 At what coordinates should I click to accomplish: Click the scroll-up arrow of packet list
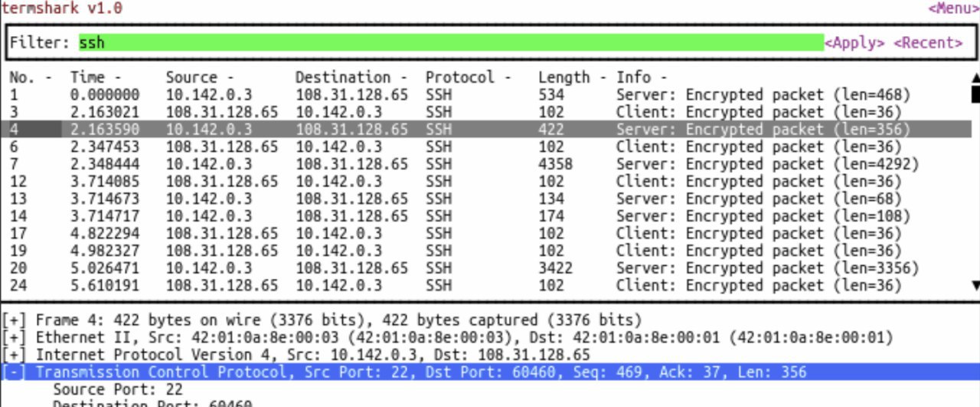[x=975, y=77]
